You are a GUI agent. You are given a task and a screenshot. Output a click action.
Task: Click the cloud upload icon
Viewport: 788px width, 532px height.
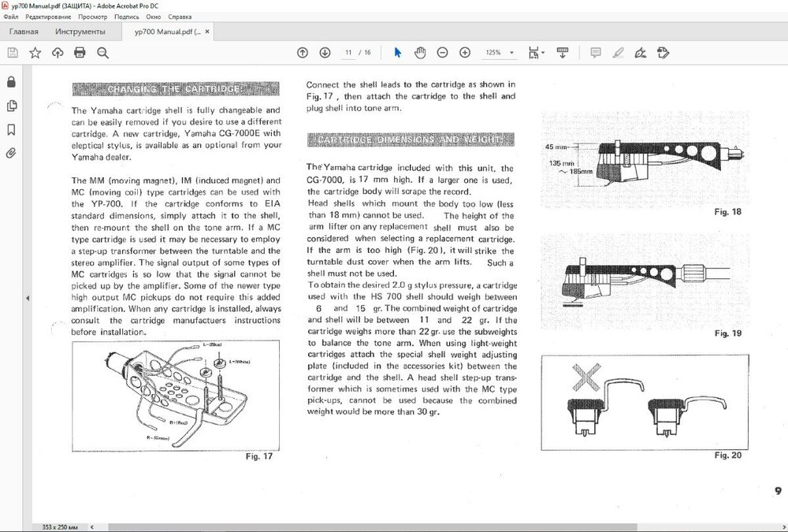[x=58, y=53]
